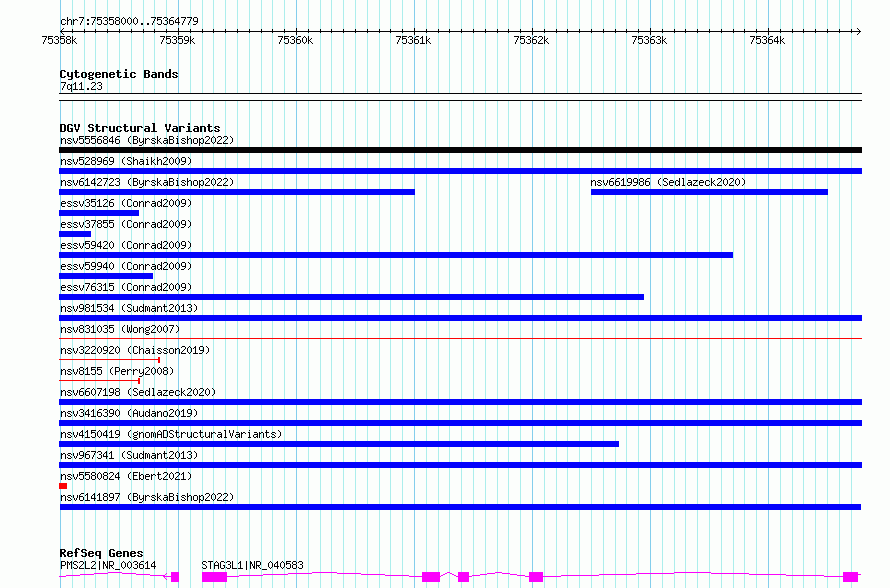Viewport: 890px width, 588px height.
Task: Click the PMS2L2|NR_003614 gene label
Action: pos(108,565)
